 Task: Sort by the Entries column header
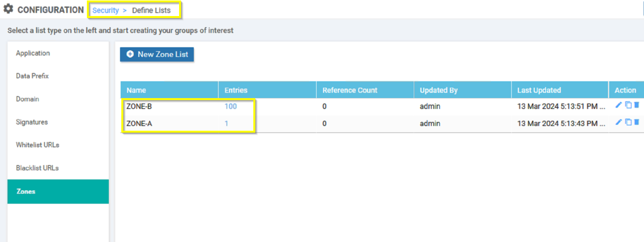pyautogui.click(x=267, y=90)
